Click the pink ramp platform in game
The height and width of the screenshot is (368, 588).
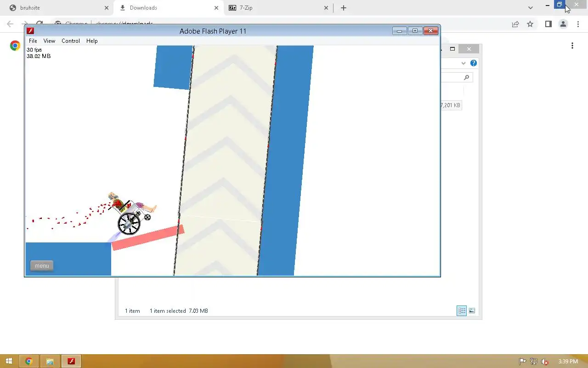coord(148,237)
